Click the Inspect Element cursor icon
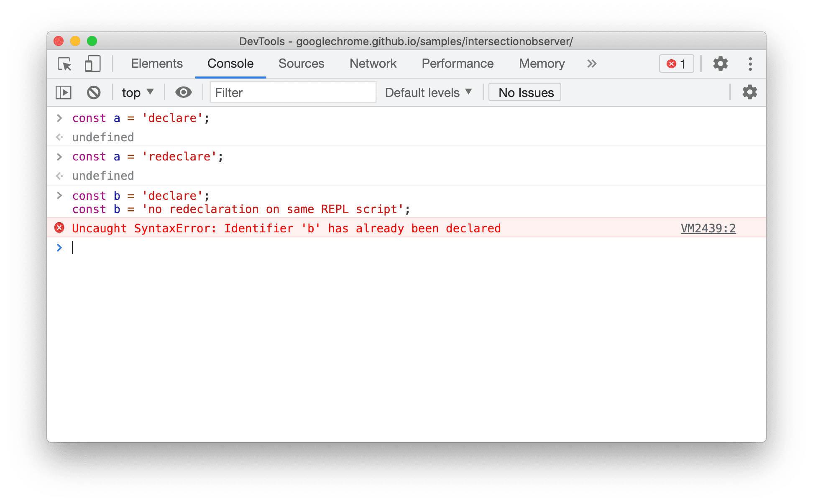The image size is (813, 504). (63, 63)
